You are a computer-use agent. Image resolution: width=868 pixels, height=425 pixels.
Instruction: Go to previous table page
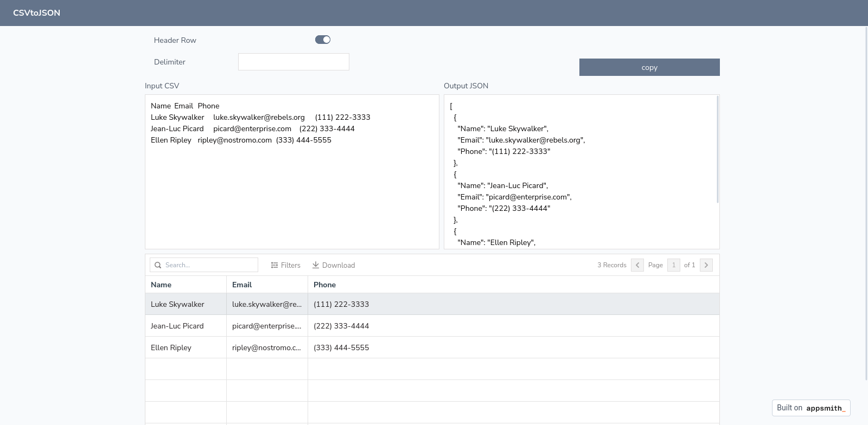[x=637, y=265]
